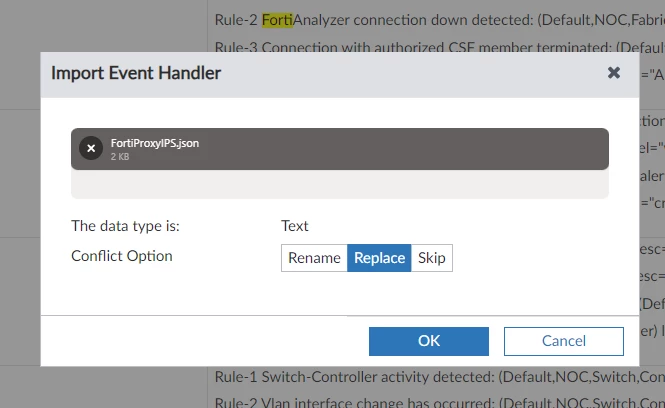This screenshot has height=408, width=665.
Task: Remove the FortiProxyIPS.json file from upload
Action: tap(91, 148)
